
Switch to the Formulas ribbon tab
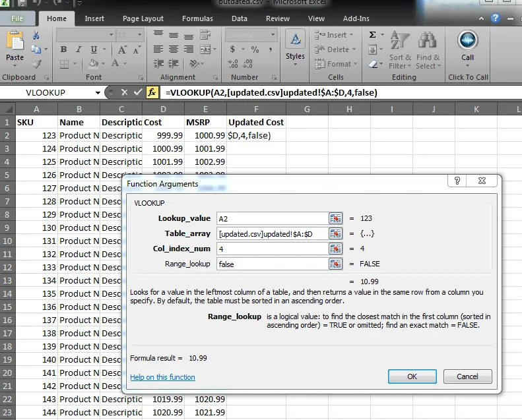pyautogui.click(x=197, y=18)
